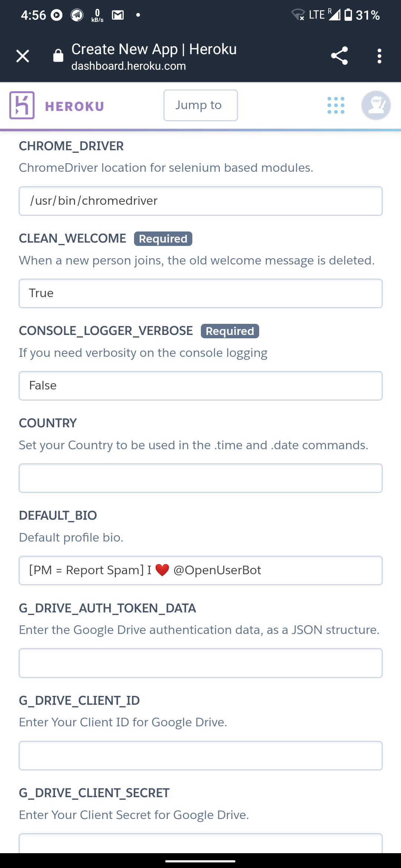
Task: Click the G_DRIVE_CLIENT_SECRET input field
Action: tap(200, 844)
